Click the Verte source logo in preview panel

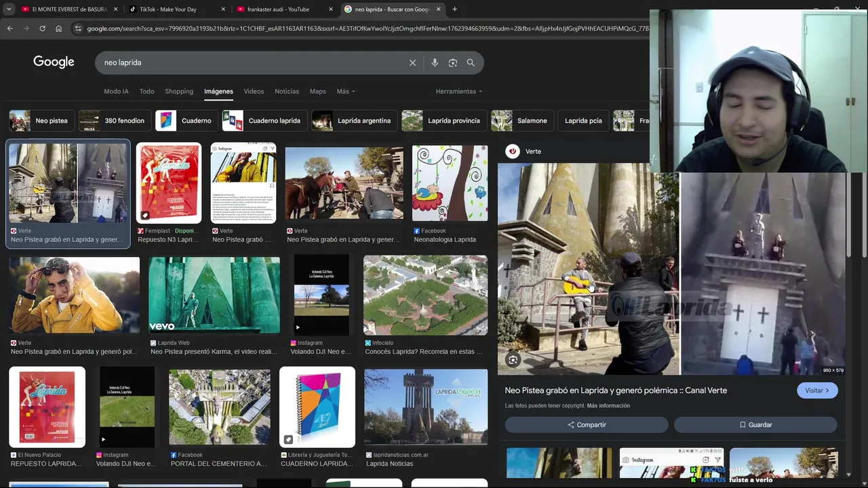coord(513,151)
